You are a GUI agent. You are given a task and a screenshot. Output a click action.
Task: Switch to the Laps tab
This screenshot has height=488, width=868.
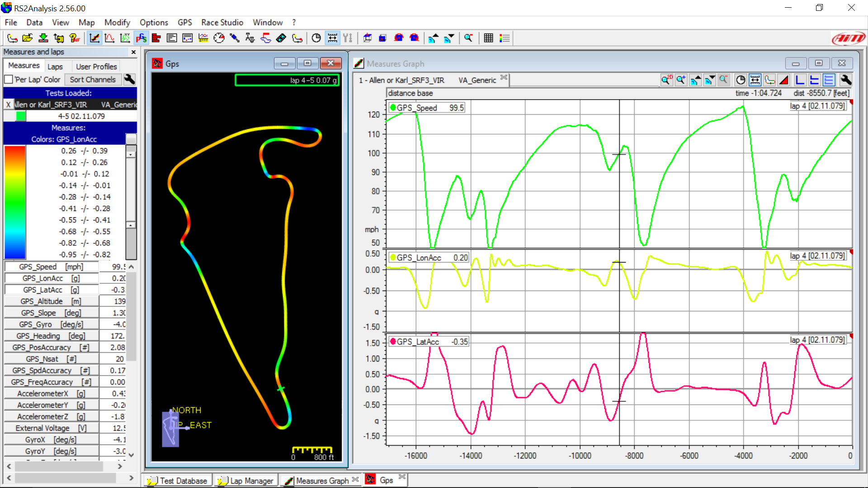pyautogui.click(x=55, y=66)
